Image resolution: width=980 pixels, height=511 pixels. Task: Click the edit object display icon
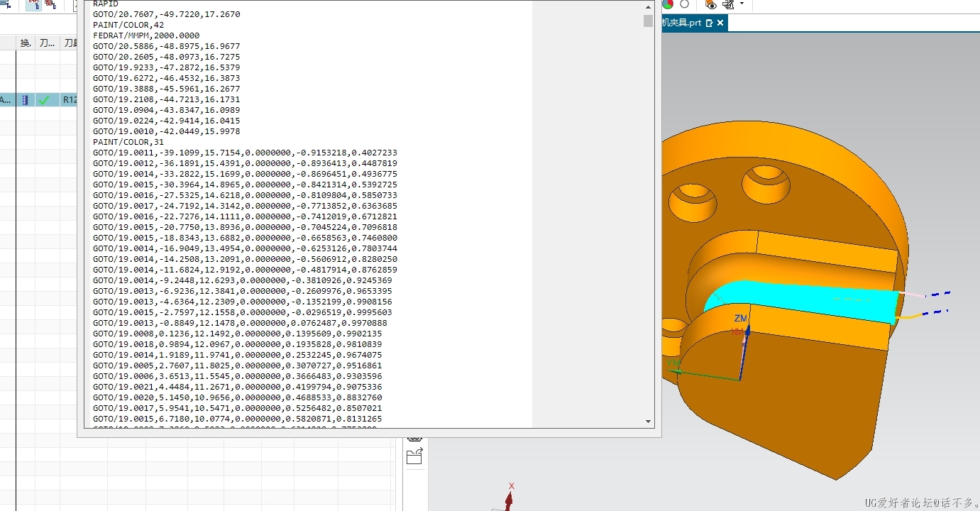pos(729,4)
